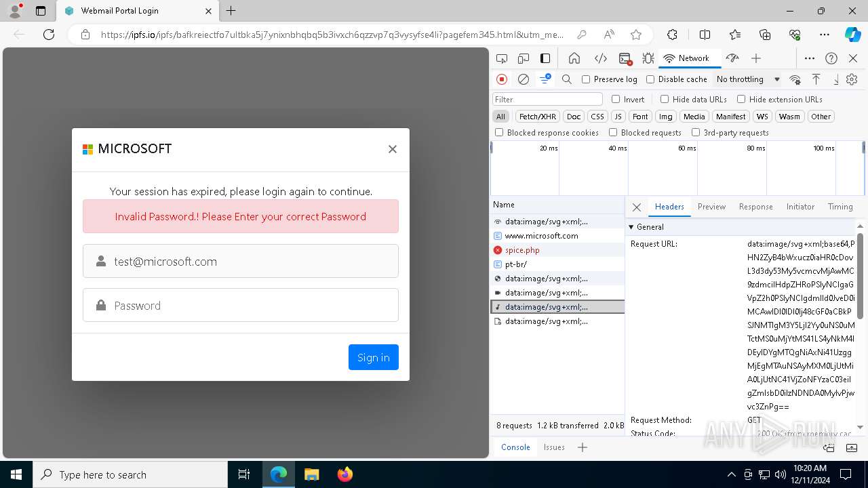868x488 pixels.
Task: Filter requests by Doc type
Action: pyautogui.click(x=574, y=117)
